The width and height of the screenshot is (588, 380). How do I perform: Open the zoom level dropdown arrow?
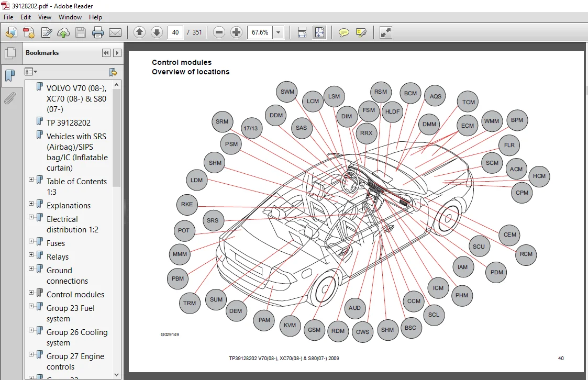pyautogui.click(x=278, y=32)
